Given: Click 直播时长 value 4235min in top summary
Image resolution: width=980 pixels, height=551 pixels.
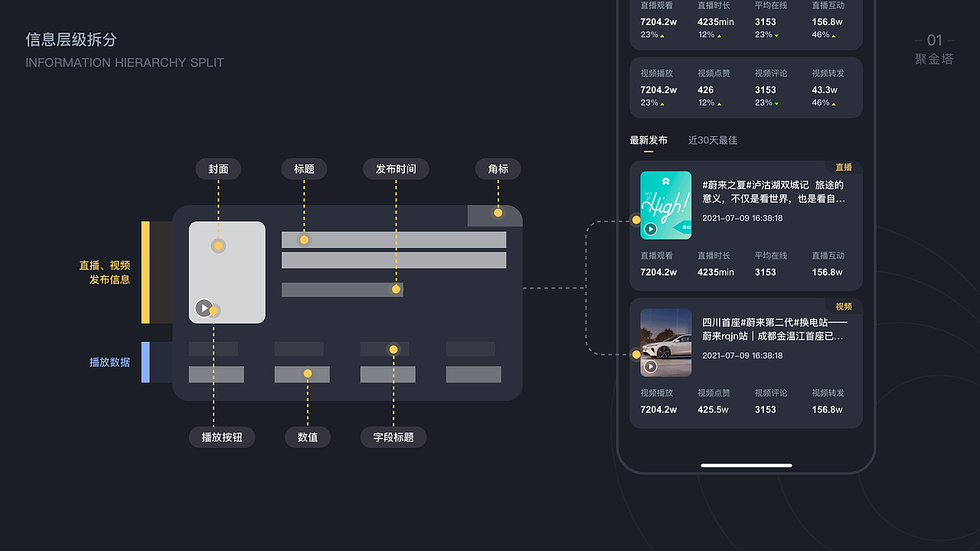Looking at the screenshot, I should 716,22.
